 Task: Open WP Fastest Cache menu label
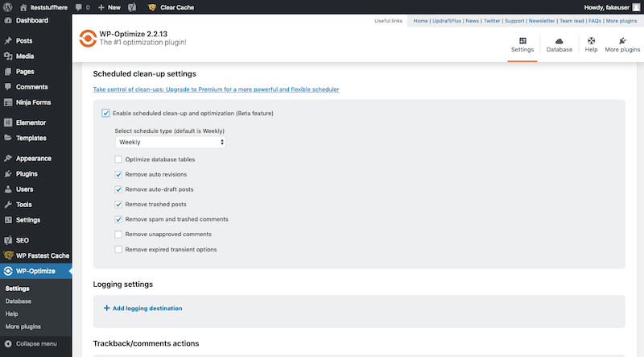(x=43, y=255)
